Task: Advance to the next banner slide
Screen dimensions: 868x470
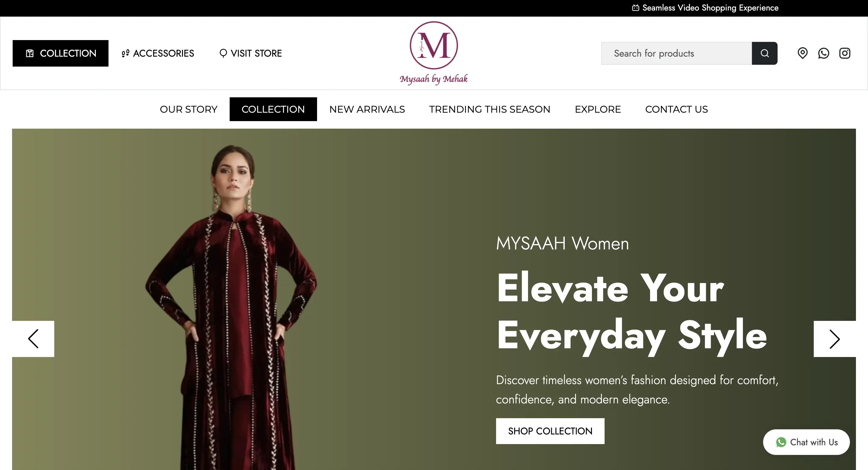Action: 835,339
